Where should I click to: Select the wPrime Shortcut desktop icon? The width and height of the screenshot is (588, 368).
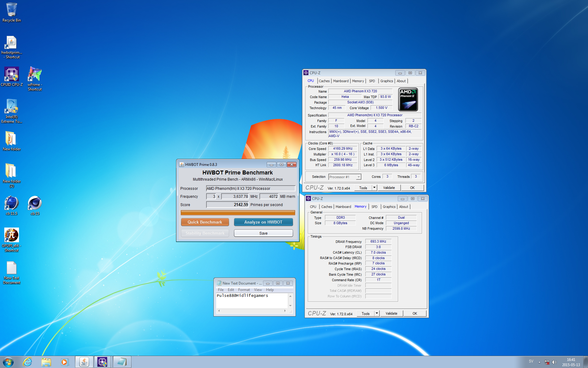(35, 79)
